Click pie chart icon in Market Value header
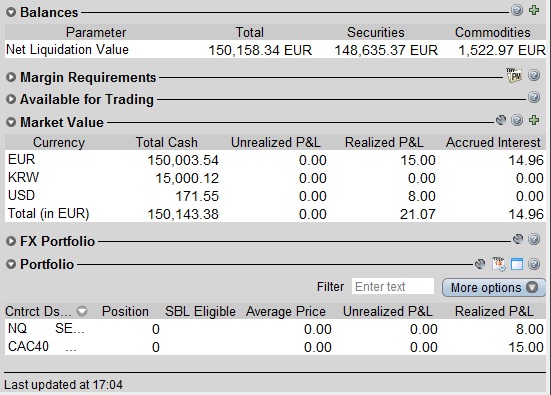The image size is (551, 395). point(501,120)
